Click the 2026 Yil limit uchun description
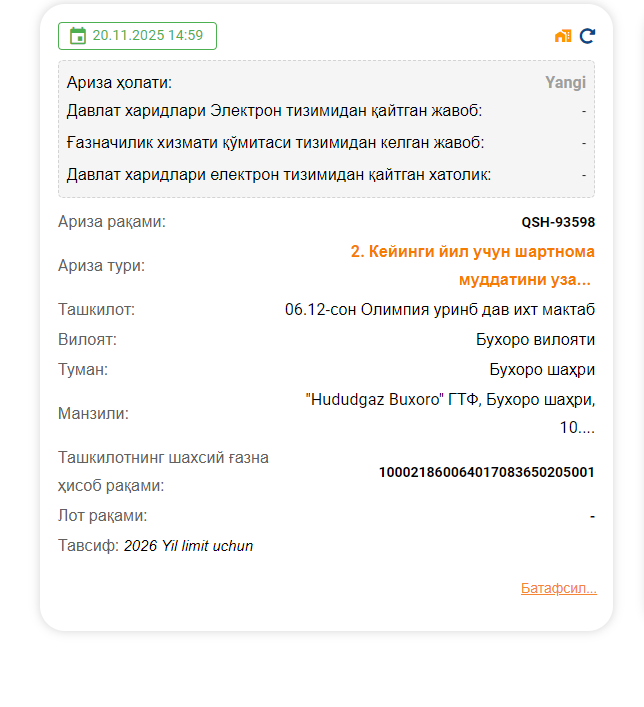The image size is (644, 707). tap(188, 546)
